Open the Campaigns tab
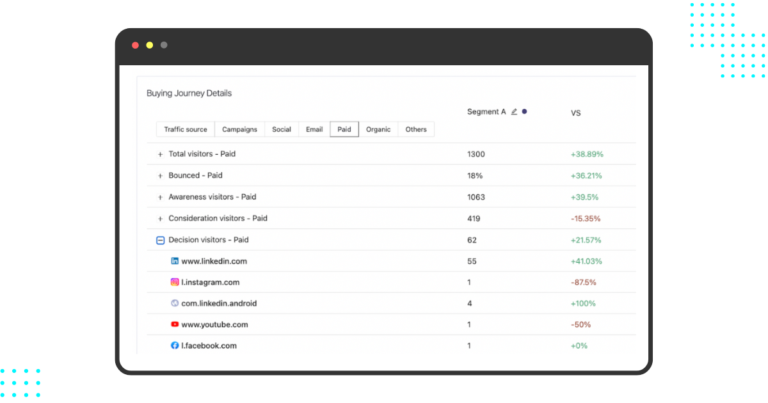This screenshot has width=768, height=403. pos(240,129)
